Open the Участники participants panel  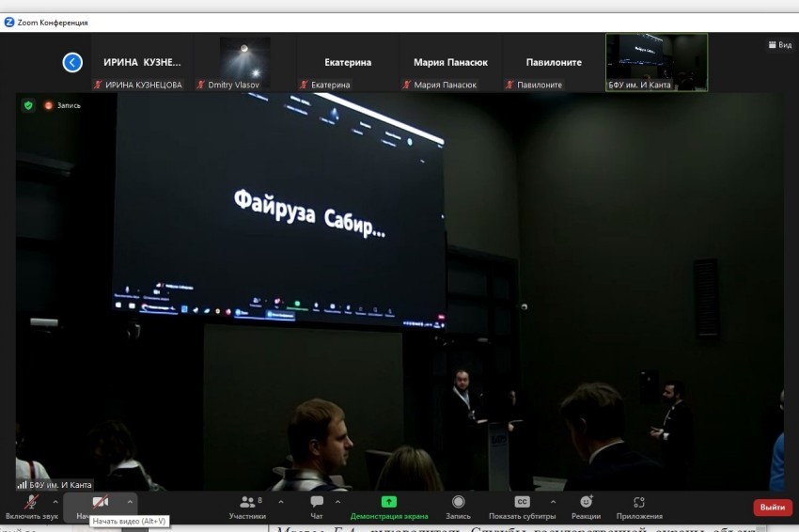[247, 507]
